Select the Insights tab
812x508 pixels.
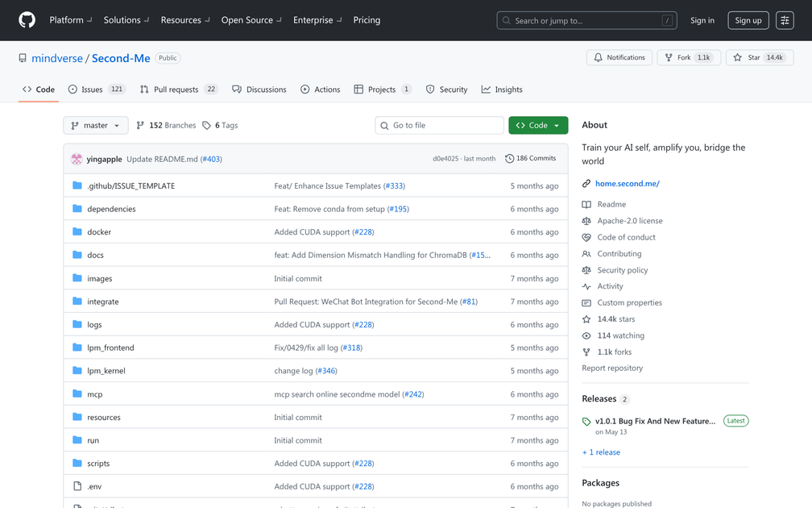[x=502, y=90]
